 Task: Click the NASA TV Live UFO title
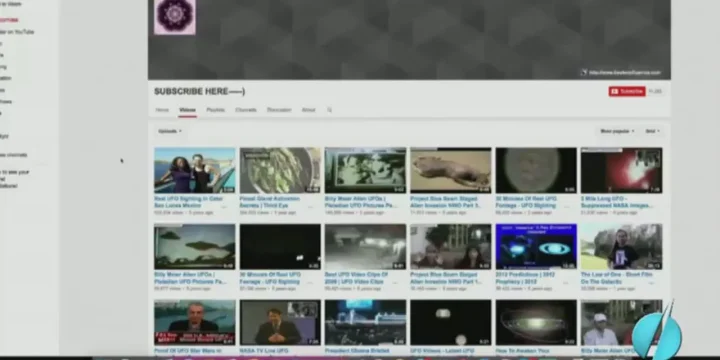(264, 351)
